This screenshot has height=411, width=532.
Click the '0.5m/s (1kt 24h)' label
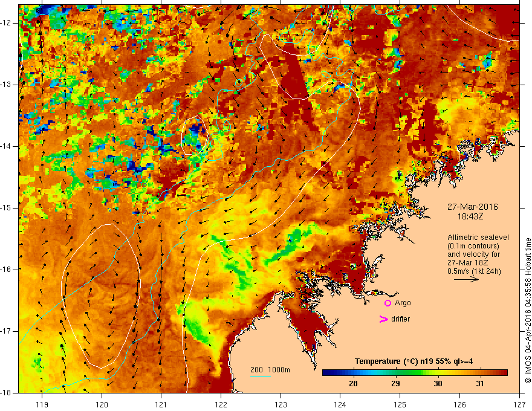pyautogui.click(x=474, y=271)
